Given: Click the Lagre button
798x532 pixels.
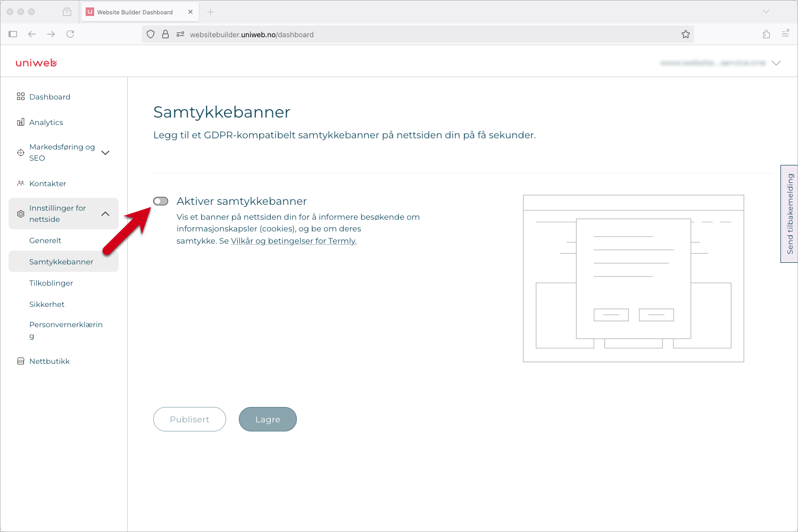Looking at the screenshot, I should [268, 419].
